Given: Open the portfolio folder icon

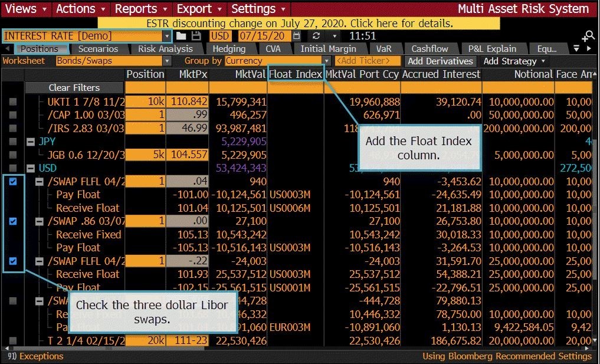Looking at the screenshot, I should (x=181, y=36).
